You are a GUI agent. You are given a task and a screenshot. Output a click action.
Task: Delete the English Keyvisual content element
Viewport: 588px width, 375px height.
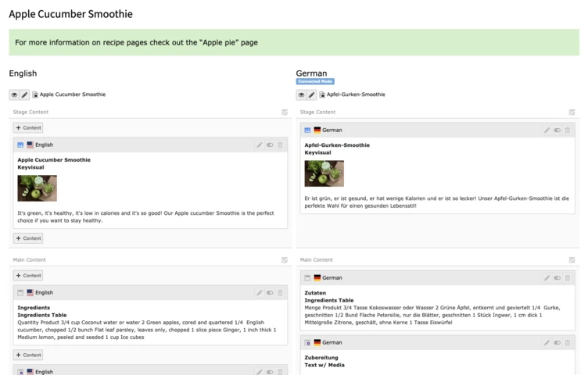280,145
